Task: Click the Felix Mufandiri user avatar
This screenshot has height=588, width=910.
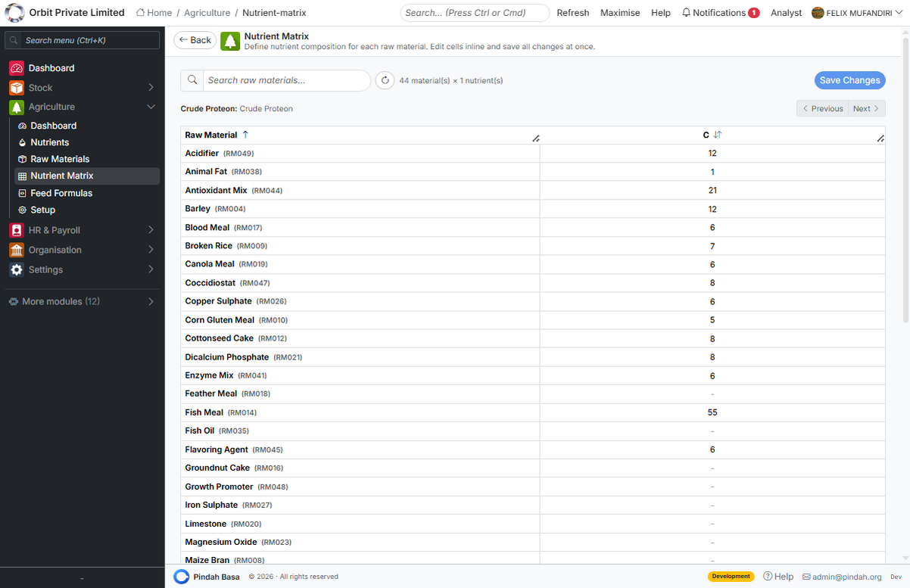Action: click(818, 13)
